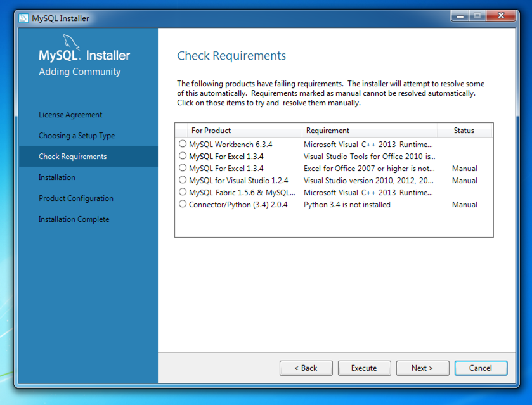Image resolution: width=532 pixels, height=405 pixels.
Task: Click the Next button
Action: [423, 368]
